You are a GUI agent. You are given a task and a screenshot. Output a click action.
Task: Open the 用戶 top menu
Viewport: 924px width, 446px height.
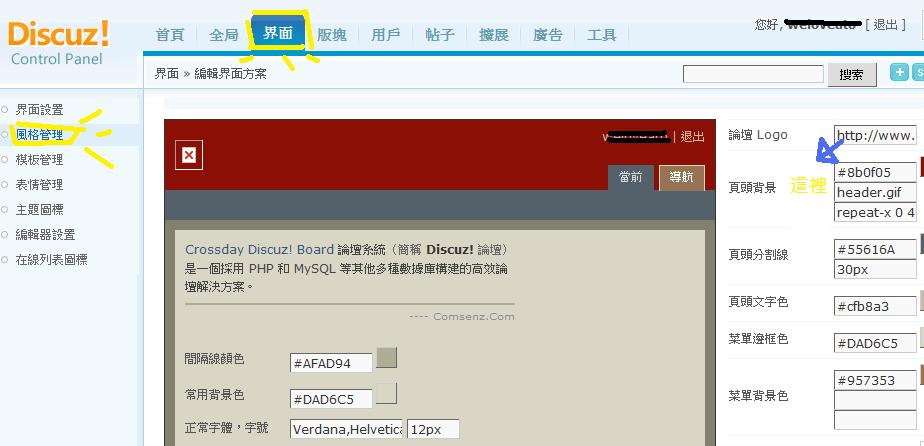pyautogui.click(x=386, y=35)
